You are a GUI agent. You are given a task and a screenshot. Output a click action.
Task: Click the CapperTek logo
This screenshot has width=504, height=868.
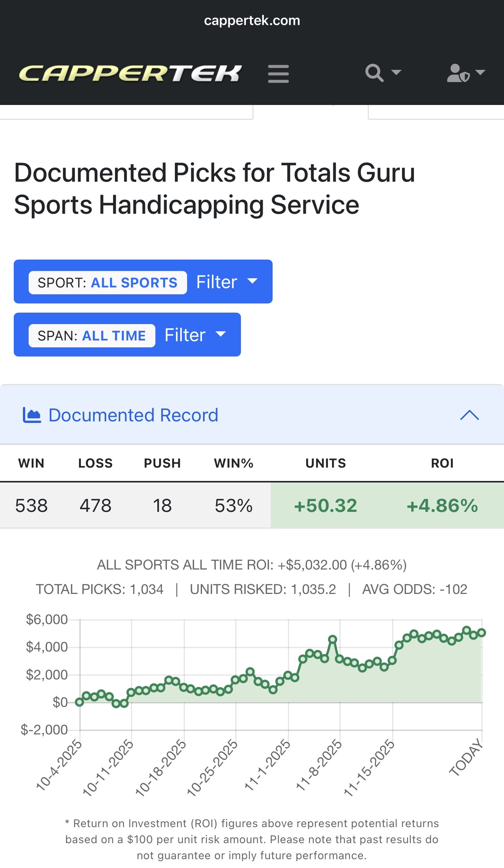click(131, 73)
